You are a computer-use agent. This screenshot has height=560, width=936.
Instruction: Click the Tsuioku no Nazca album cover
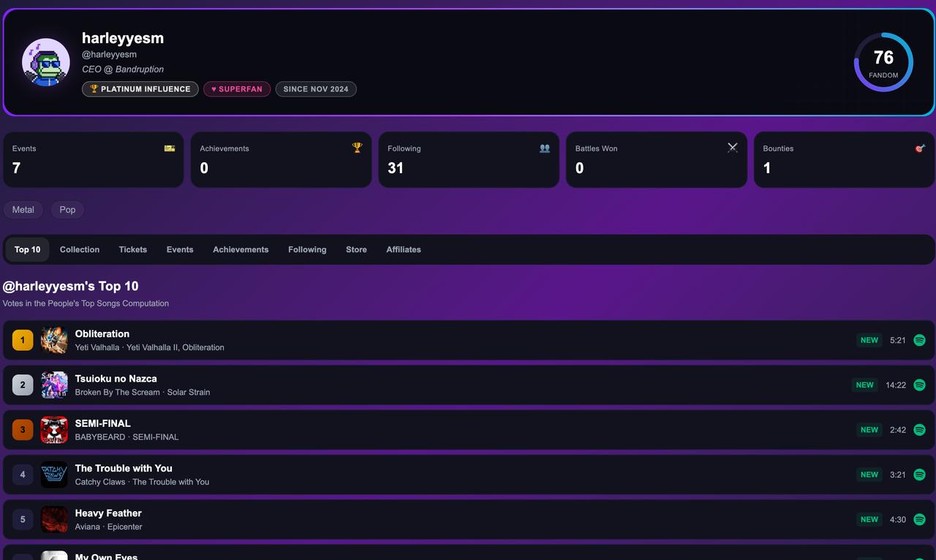click(x=55, y=385)
